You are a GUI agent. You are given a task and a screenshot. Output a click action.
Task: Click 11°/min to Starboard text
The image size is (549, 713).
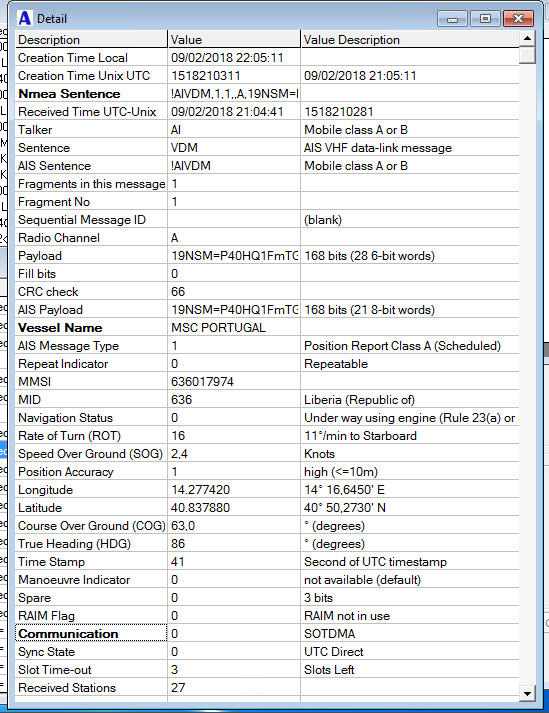(x=360, y=436)
